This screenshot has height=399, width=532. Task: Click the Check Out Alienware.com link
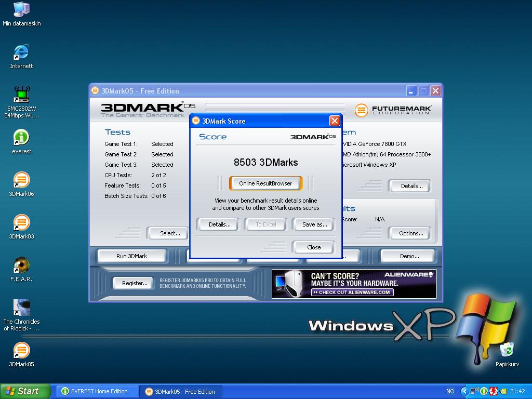[352, 292]
